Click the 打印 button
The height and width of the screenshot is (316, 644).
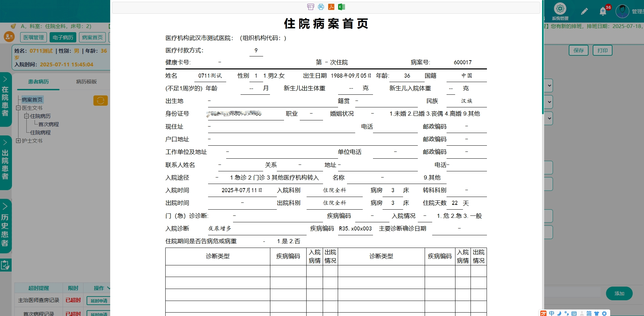(x=603, y=51)
